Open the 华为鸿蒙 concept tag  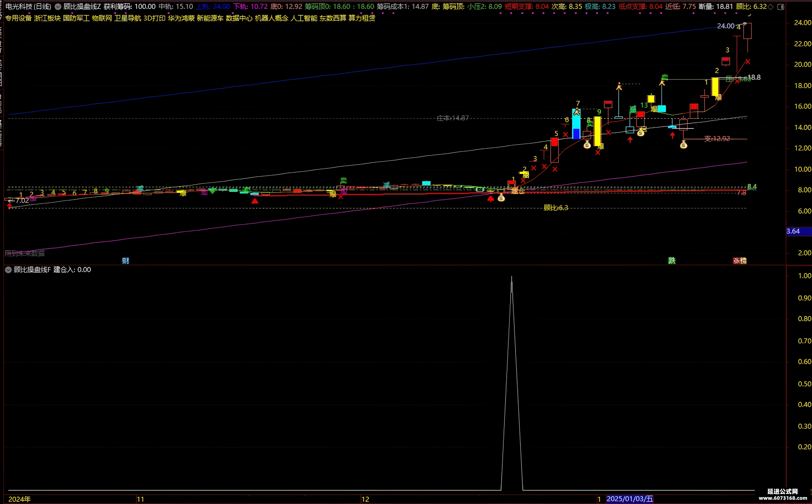coord(181,18)
